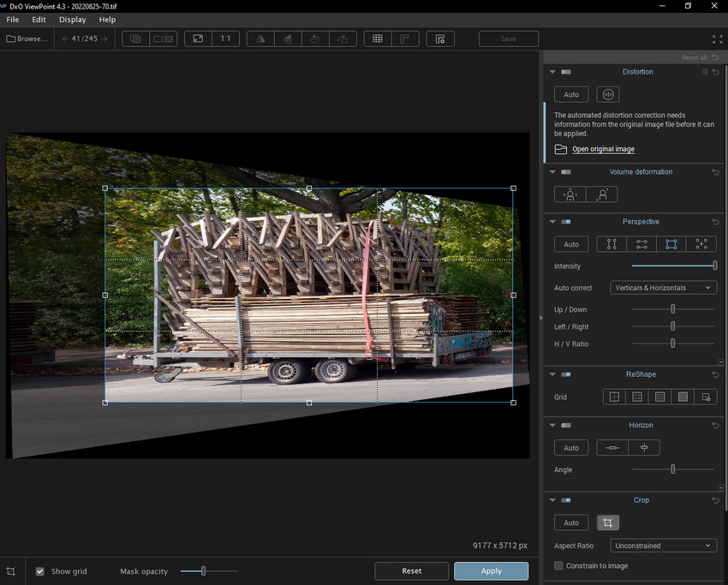Choose the 2x2 ReShape grid icon
The width and height of the screenshot is (728, 585).
point(613,397)
